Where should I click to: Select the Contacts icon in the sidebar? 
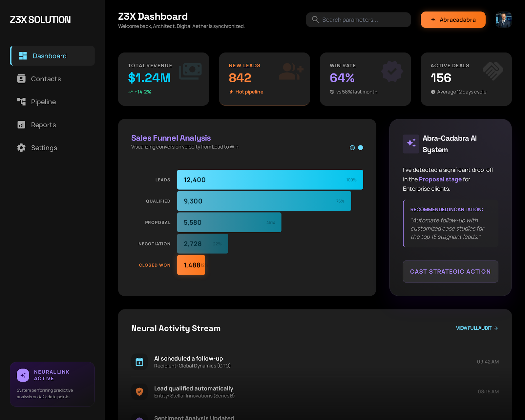[21, 79]
